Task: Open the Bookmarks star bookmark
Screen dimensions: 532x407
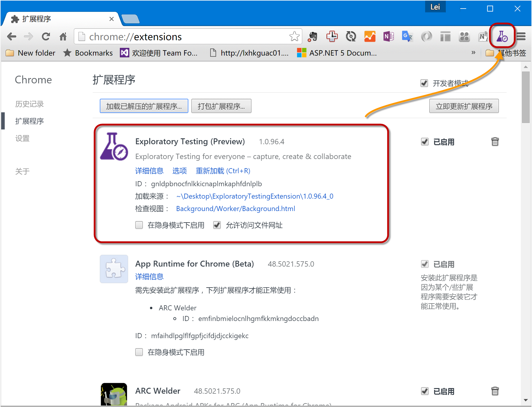Action: [x=88, y=53]
